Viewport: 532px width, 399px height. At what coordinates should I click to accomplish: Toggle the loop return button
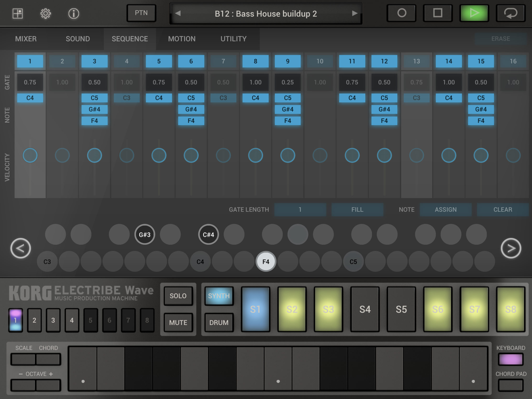(x=511, y=13)
